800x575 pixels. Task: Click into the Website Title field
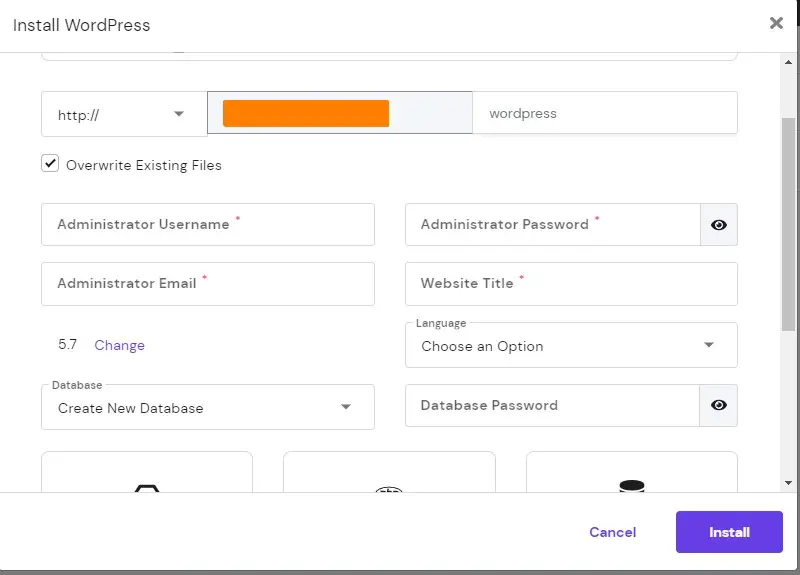tap(571, 284)
